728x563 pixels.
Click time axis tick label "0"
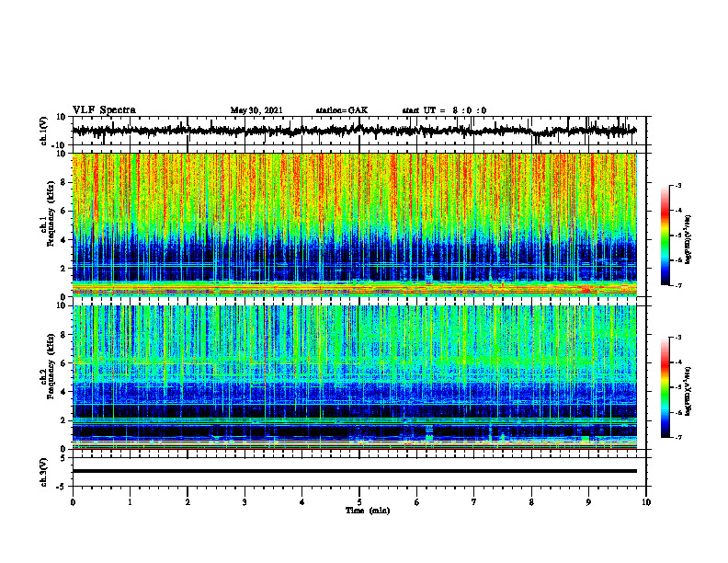[x=73, y=502]
